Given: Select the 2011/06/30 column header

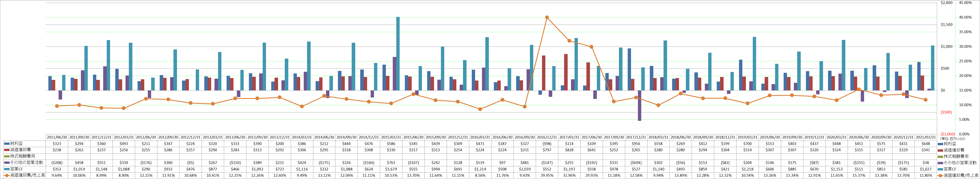Looking at the screenshot, I should pos(57,137).
